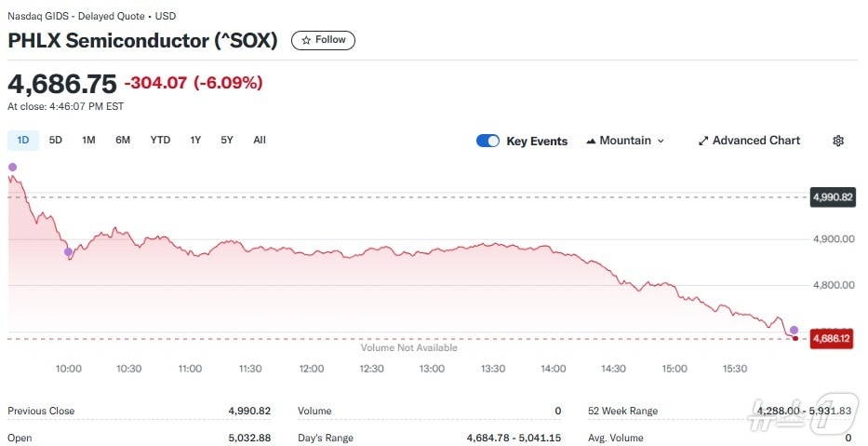The height and width of the screenshot is (446, 868).
Task: Open chart settings gear icon
Action: [x=838, y=141]
